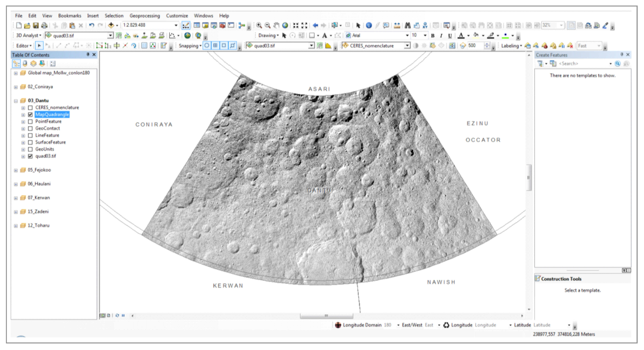Click the List By Drawing Order icon
Image resolution: width=644 pixels, height=350 pixels.
(16, 64)
